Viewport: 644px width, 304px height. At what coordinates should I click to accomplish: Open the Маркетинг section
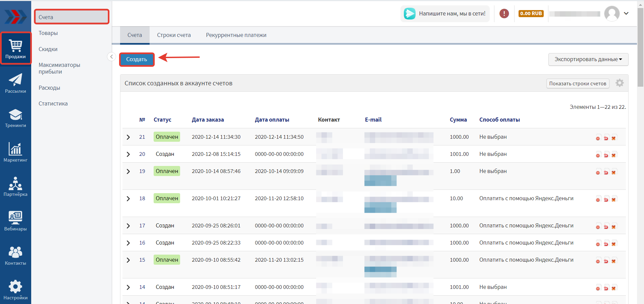[15, 152]
